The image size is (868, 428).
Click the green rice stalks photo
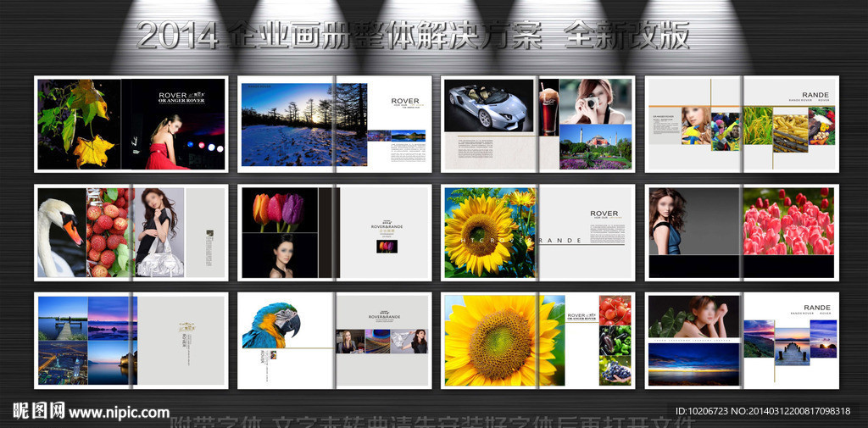[758, 125]
